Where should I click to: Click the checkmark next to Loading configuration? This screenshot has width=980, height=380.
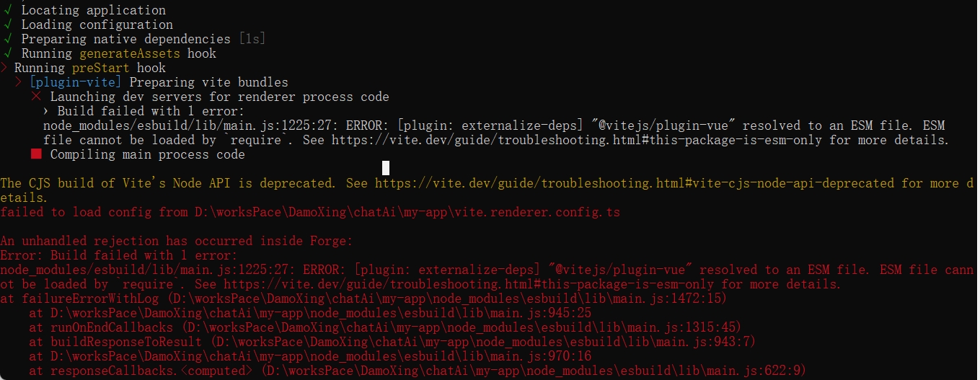tap(7, 25)
